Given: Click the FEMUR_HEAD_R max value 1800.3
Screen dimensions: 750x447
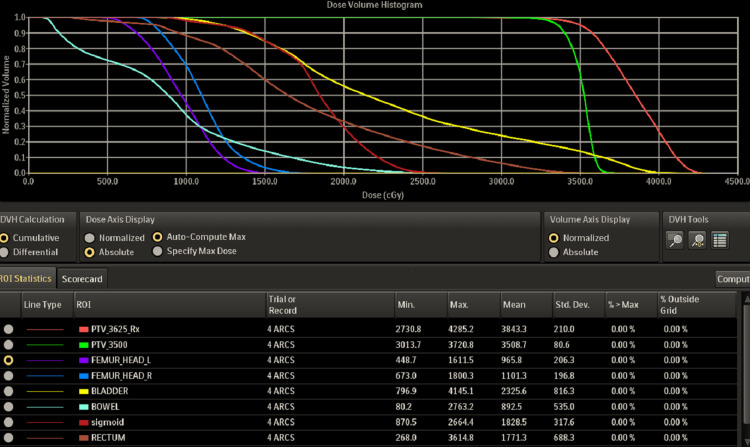Looking at the screenshot, I should coord(460,376).
